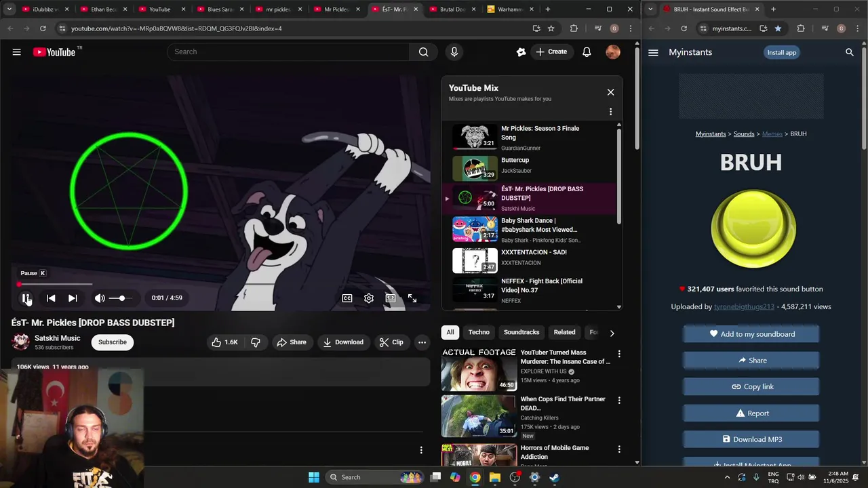This screenshot has width=868, height=488.
Task: Download MP3 of BRUH sound
Action: (751, 439)
